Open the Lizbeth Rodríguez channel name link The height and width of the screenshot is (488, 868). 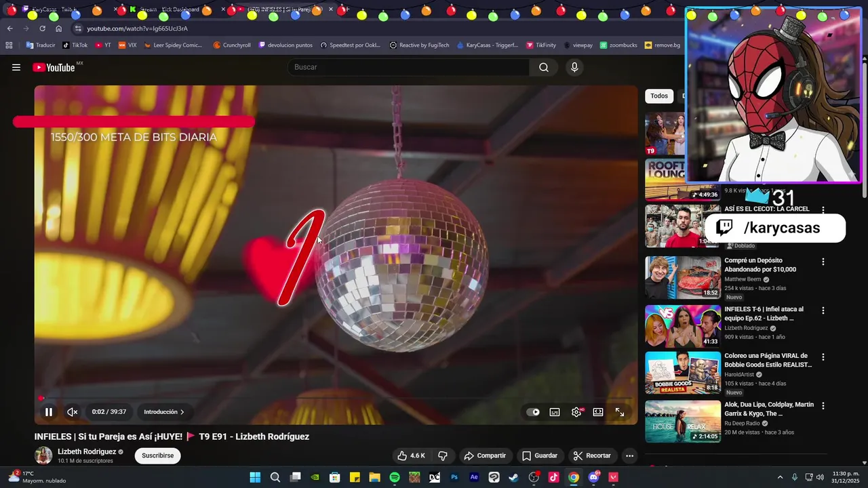click(87, 451)
